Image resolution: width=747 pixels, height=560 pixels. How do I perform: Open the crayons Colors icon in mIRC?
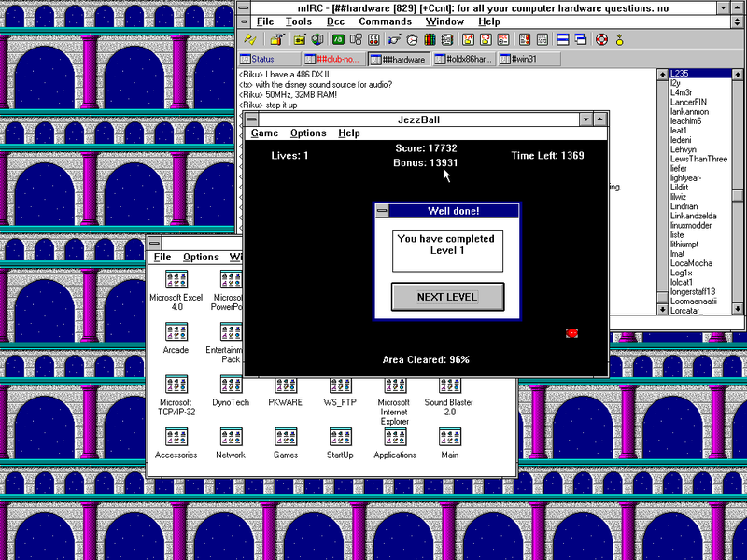pyautogui.click(x=430, y=40)
